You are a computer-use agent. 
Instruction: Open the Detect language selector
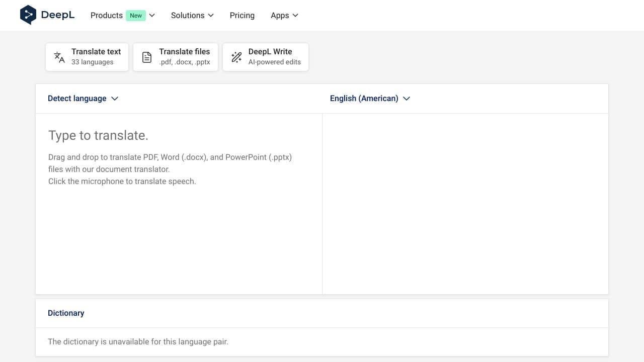[83, 99]
